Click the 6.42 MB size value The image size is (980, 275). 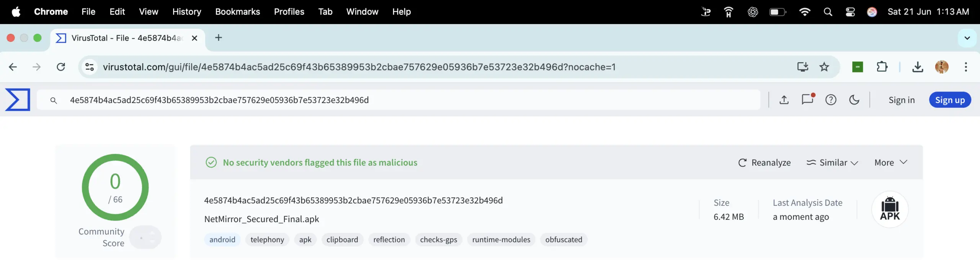(728, 217)
